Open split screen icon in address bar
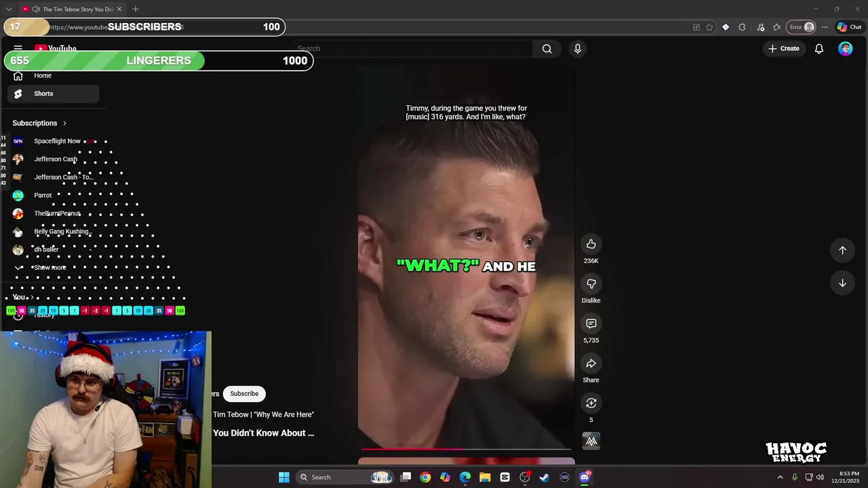 coord(696,27)
